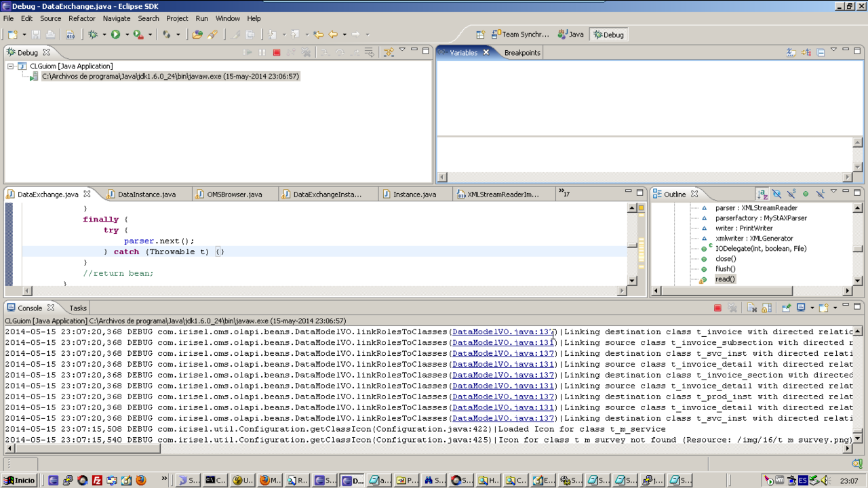
Task: Click Outline view scroll down arrow
Action: coord(858,280)
